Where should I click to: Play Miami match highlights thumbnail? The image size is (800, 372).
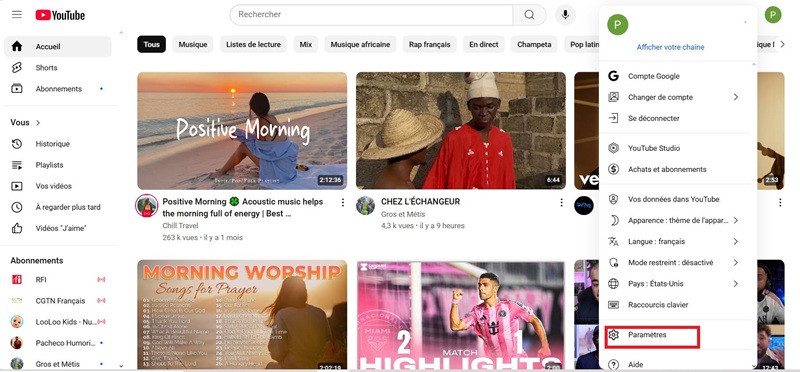click(x=461, y=315)
